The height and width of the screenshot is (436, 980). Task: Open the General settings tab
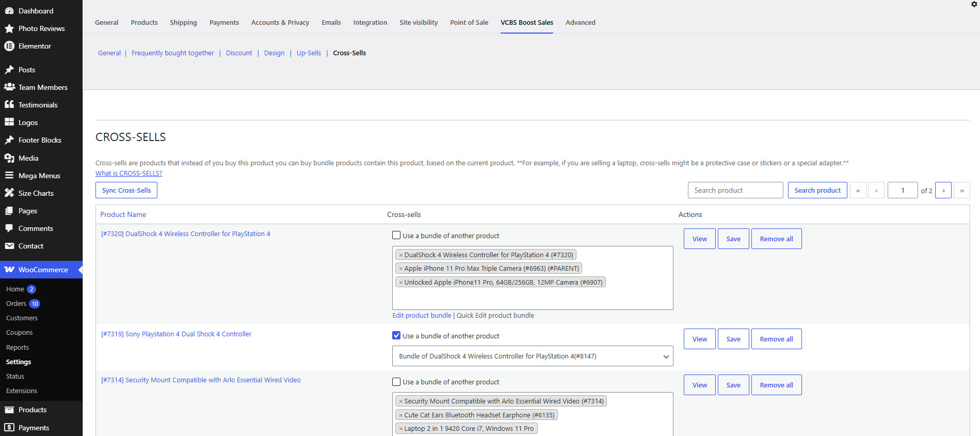pos(107,22)
